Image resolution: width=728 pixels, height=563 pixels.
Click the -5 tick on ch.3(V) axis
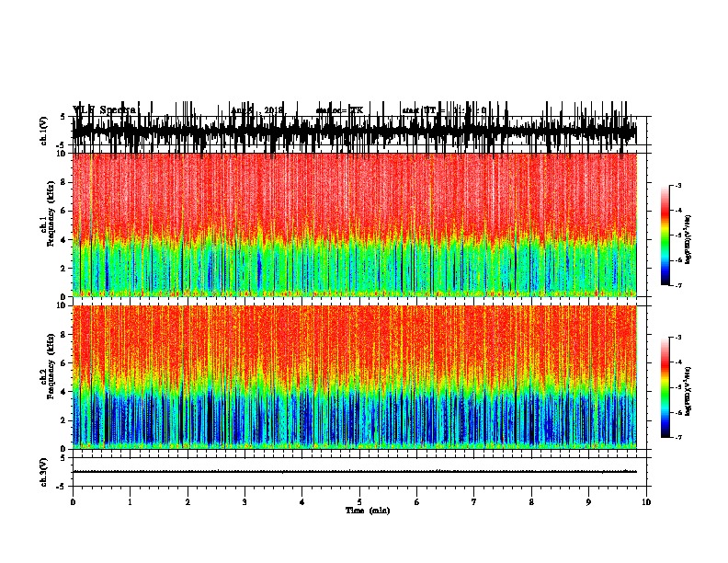(x=62, y=487)
